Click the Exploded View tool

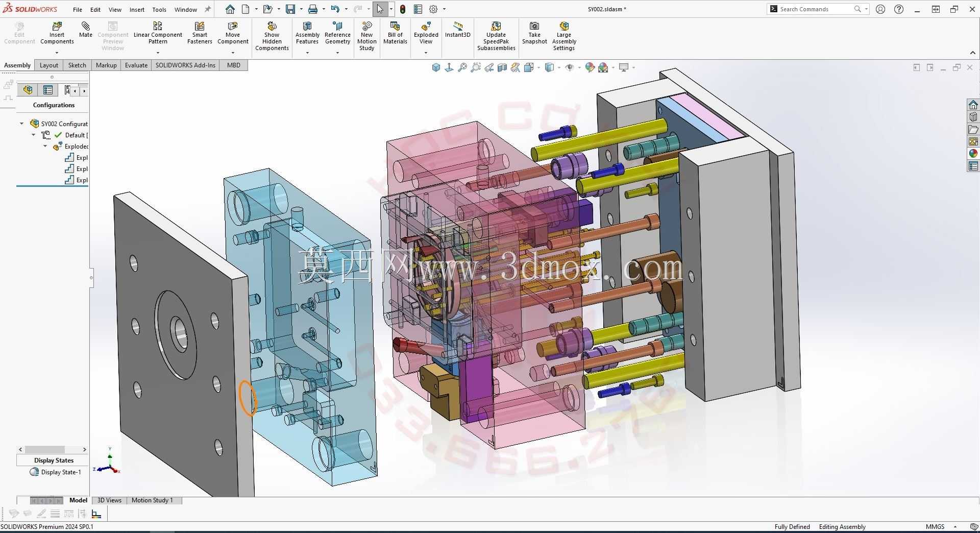426,33
